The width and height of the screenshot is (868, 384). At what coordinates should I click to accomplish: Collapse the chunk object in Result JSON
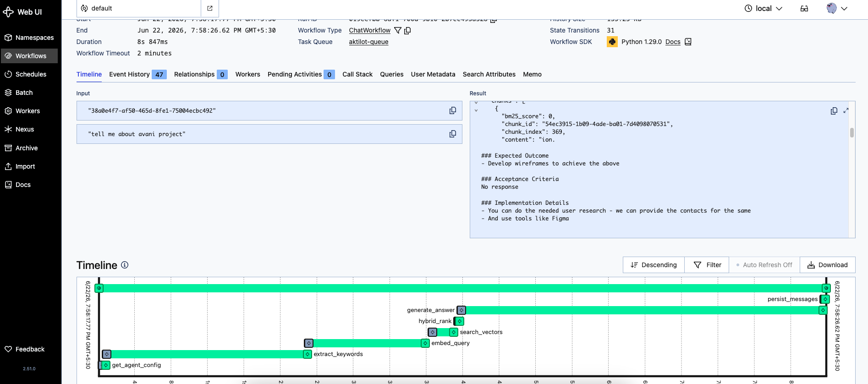[x=476, y=110]
